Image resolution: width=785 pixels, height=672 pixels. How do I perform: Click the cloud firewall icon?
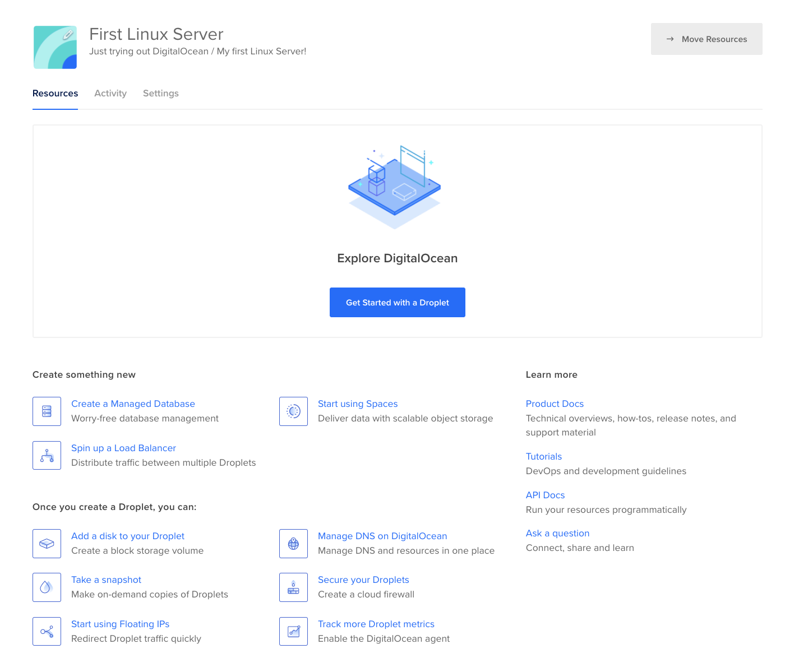click(x=293, y=587)
